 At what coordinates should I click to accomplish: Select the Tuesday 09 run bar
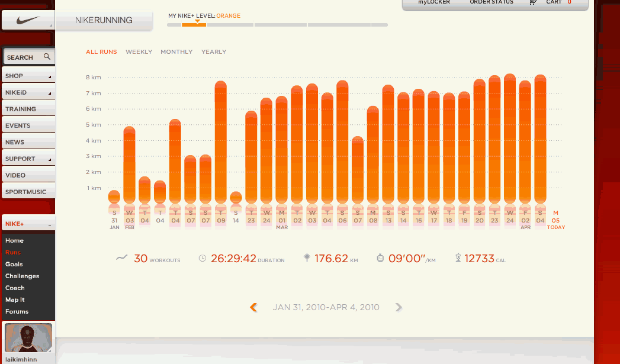pos(221,142)
